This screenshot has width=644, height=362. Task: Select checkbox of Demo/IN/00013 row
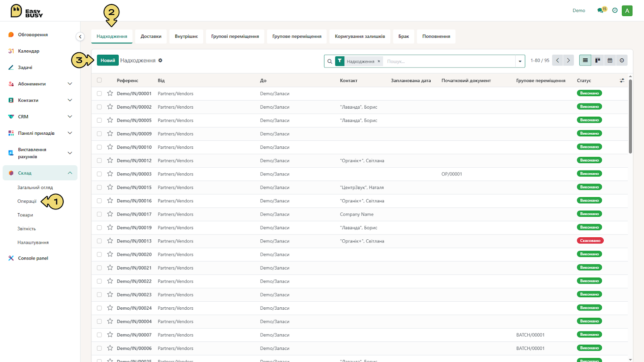click(x=99, y=241)
